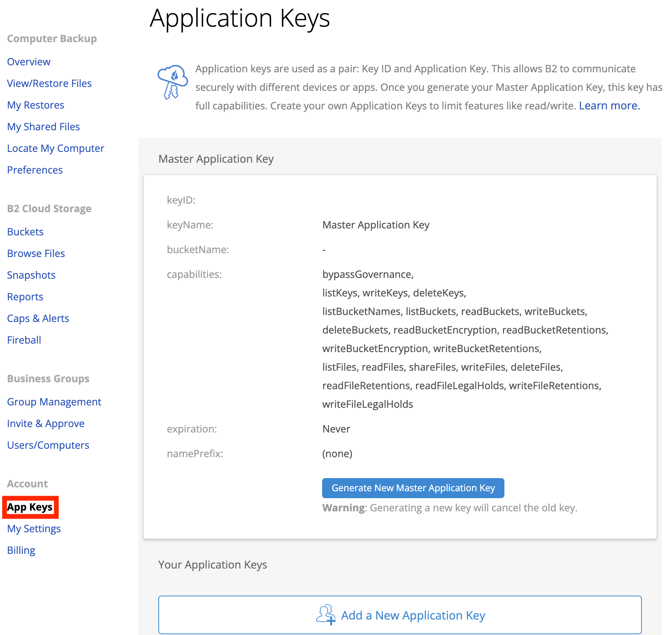
Task: Click the Warning about cancelling old key
Action: pyautogui.click(x=450, y=508)
